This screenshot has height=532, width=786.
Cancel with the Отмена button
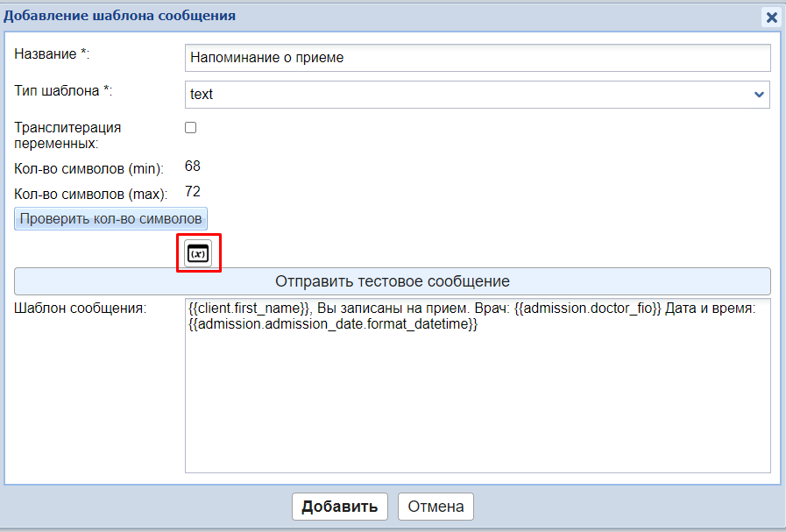(x=435, y=507)
